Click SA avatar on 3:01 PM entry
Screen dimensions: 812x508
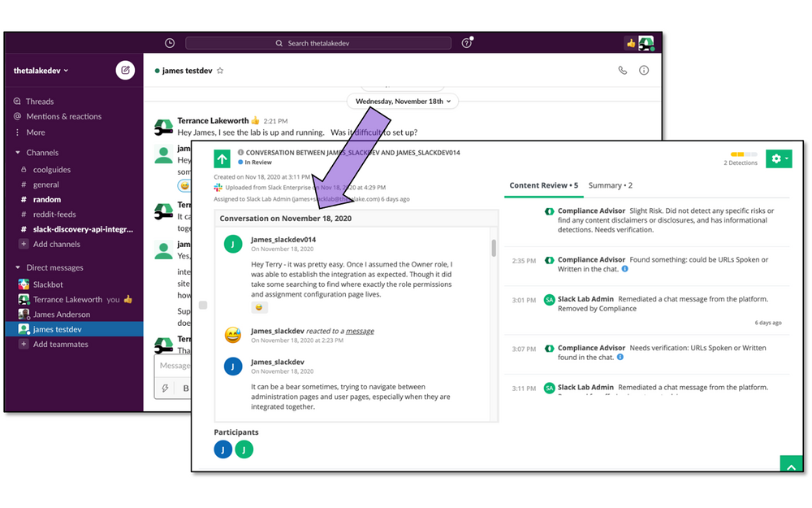click(549, 300)
